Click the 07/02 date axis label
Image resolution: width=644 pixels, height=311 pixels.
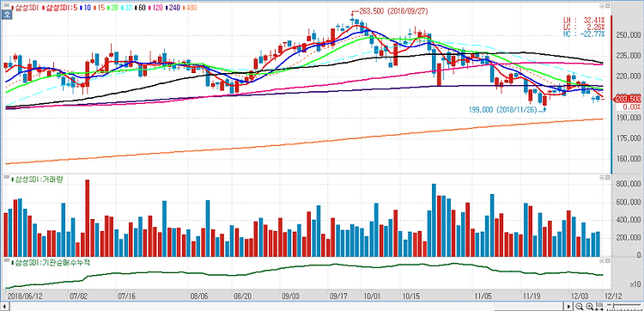(78, 296)
